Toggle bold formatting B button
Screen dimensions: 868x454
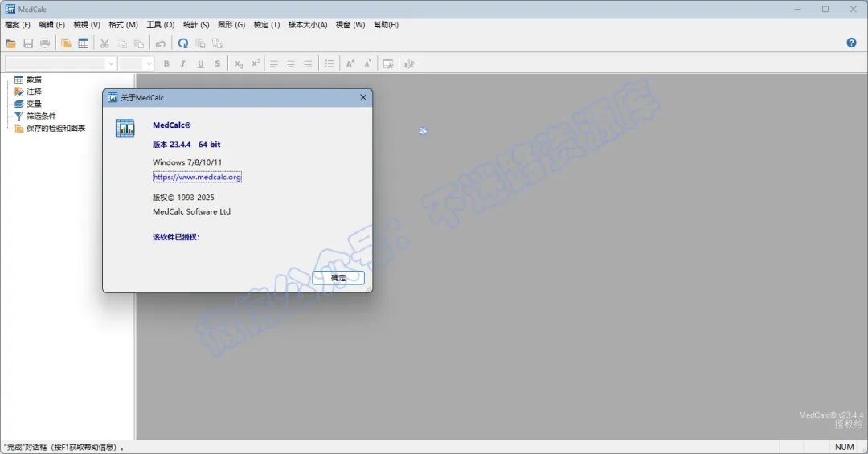click(166, 63)
